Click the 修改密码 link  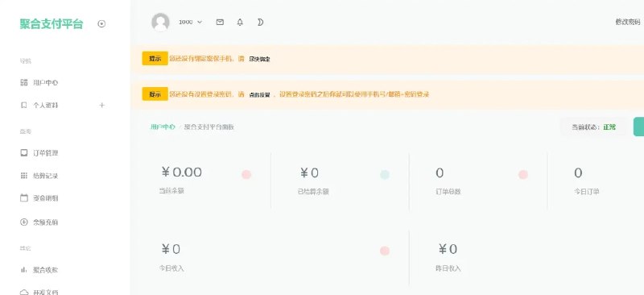(628, 23)
